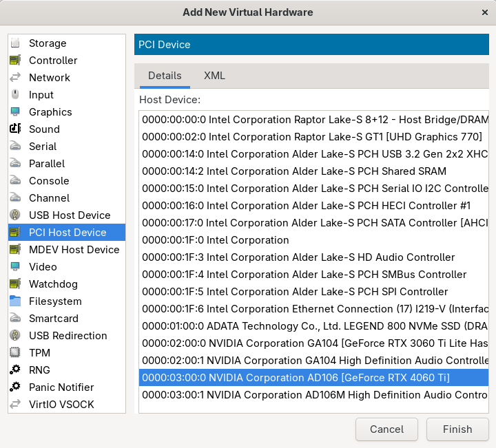Click the Controller card icon
Viewport: 496px width, 448px height.
tap(15, 61)
